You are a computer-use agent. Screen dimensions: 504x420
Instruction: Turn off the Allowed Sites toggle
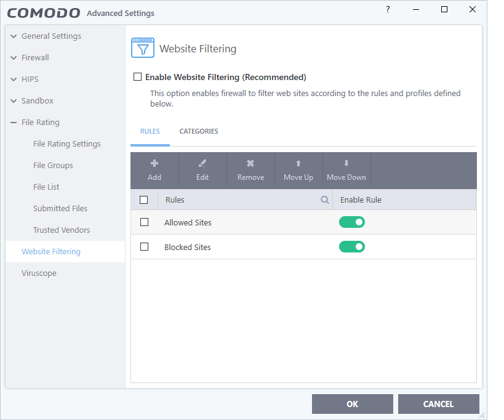tap(352, 222)
